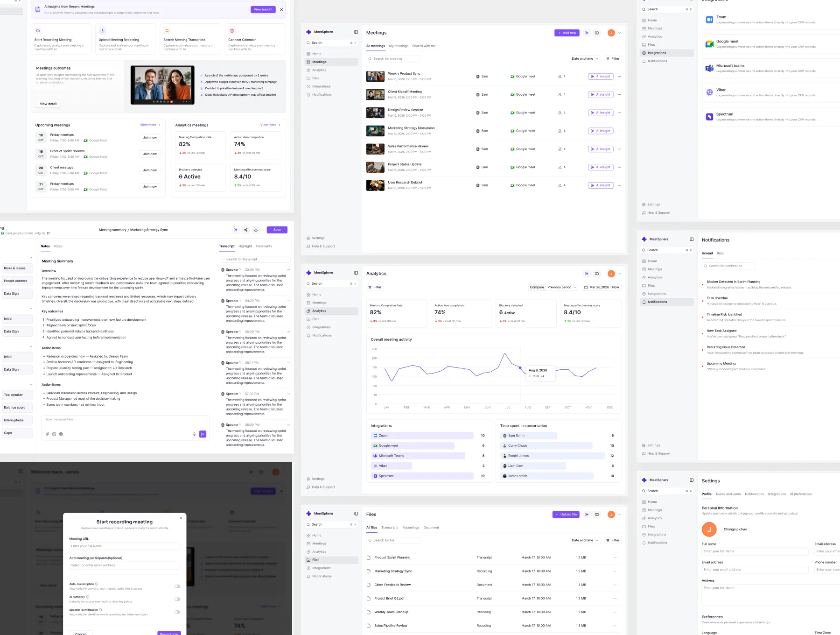Open three-dot menu for Product Sprint Planning file
Viewport: 840px width, 635px height.
[x=615, y=557]
